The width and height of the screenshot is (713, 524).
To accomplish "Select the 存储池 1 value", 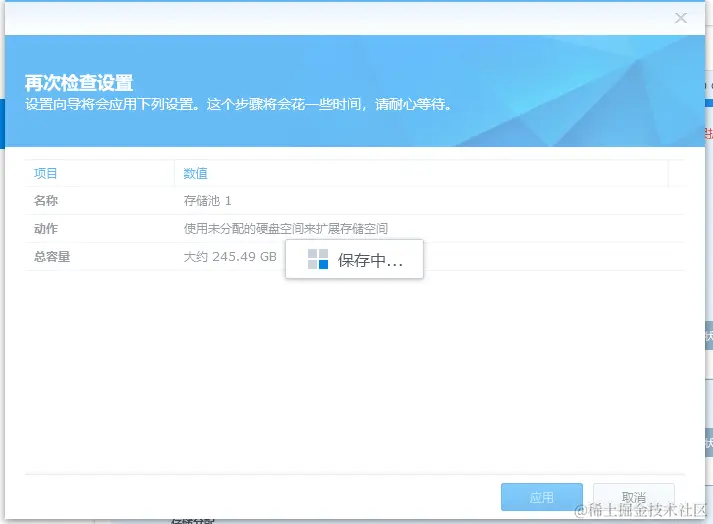I will coord(207,201).
